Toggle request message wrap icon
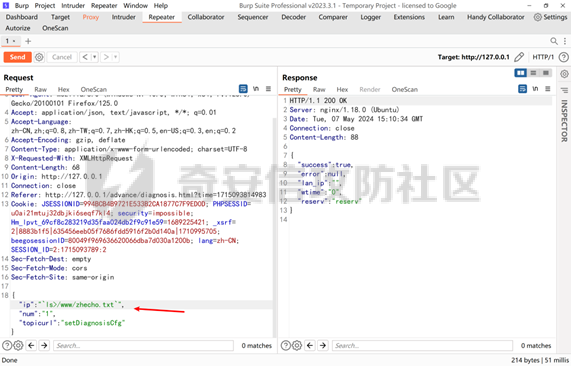Viewport: 571px width, 366px height. click(x=243, y=89)
